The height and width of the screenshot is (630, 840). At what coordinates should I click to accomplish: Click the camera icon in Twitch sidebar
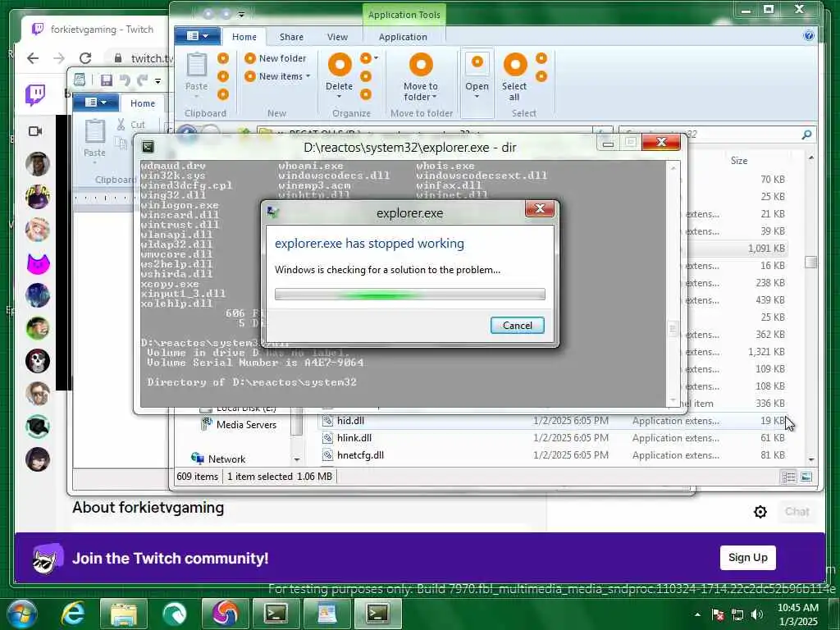point(35,131)
